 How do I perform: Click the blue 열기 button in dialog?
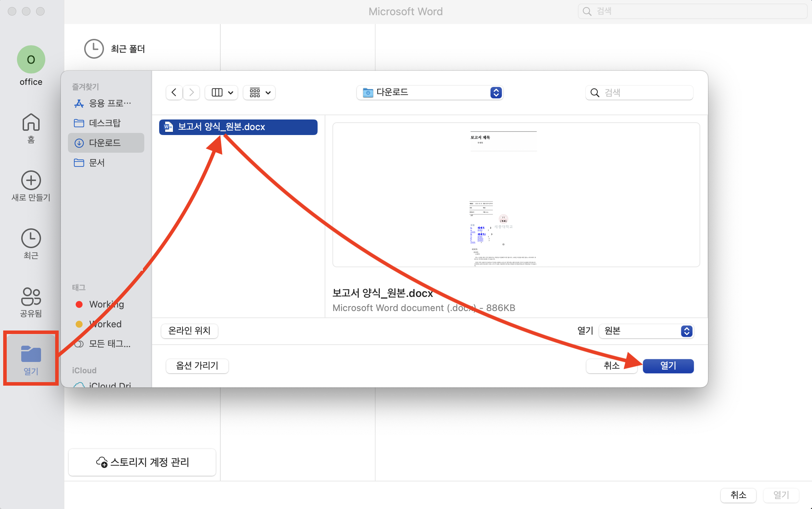click(668, 366)
